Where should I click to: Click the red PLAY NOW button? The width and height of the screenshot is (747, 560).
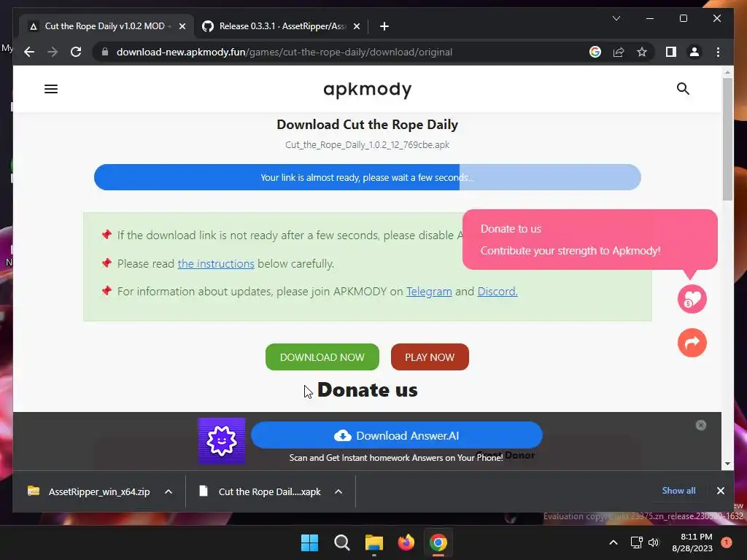pyautogui.click(x=430, y=357)
